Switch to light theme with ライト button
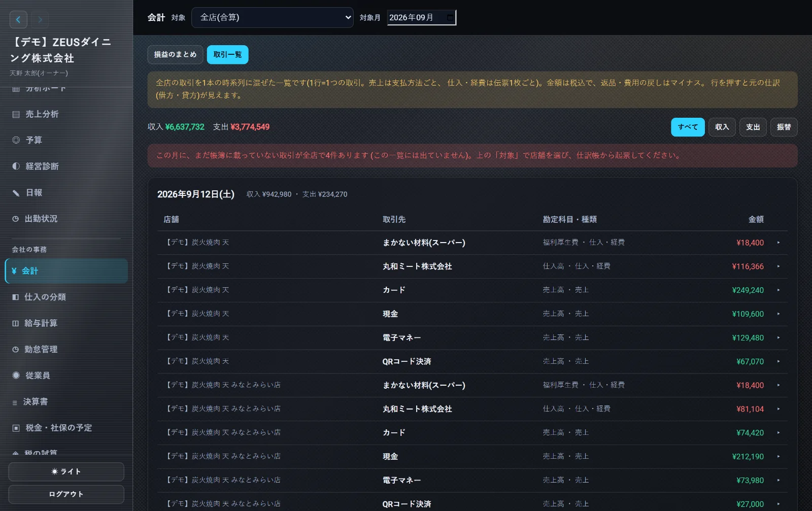The height and width of the screenshot is (511, 812). 66,471
